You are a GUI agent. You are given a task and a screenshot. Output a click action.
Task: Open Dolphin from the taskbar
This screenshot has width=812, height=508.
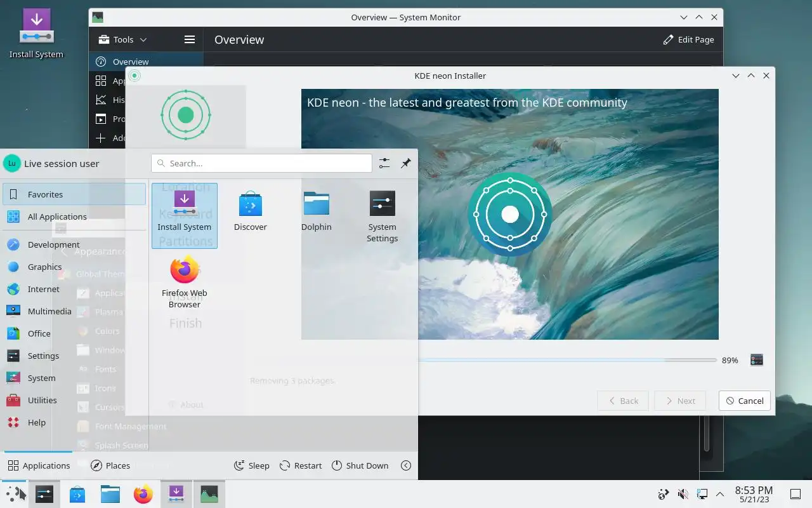click(110, 494)
